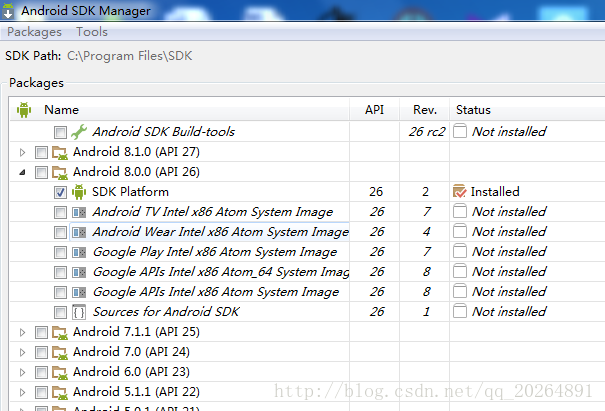Check the Android 6.0 (API 23) checkbox

click(41, 372)
